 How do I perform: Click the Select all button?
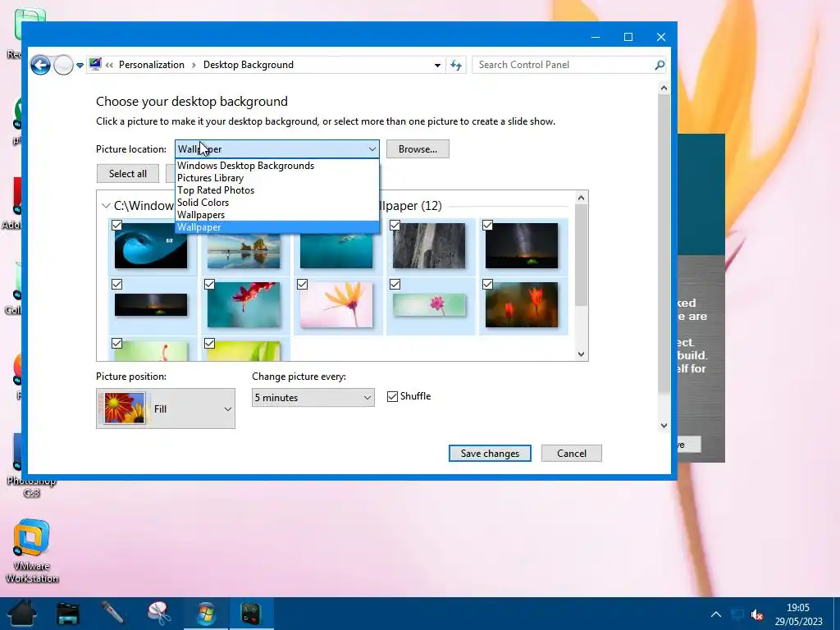click(x=127, y=174)
